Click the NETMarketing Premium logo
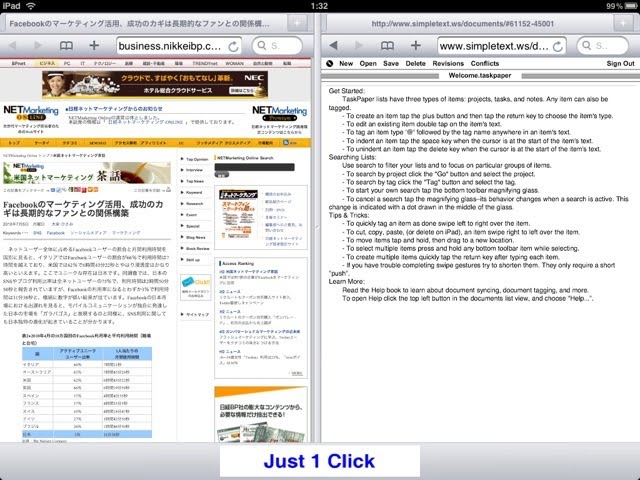The image size is (640, 480). click(x=280, y=113)
